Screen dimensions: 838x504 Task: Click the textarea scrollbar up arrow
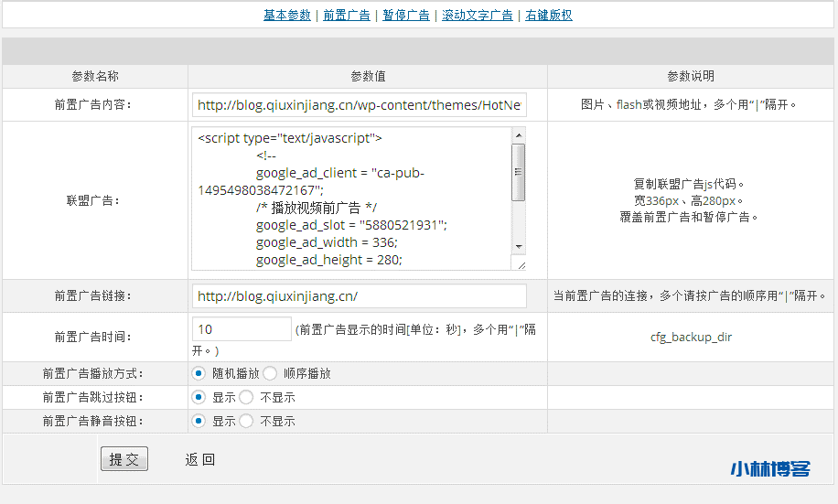point(519,135)
